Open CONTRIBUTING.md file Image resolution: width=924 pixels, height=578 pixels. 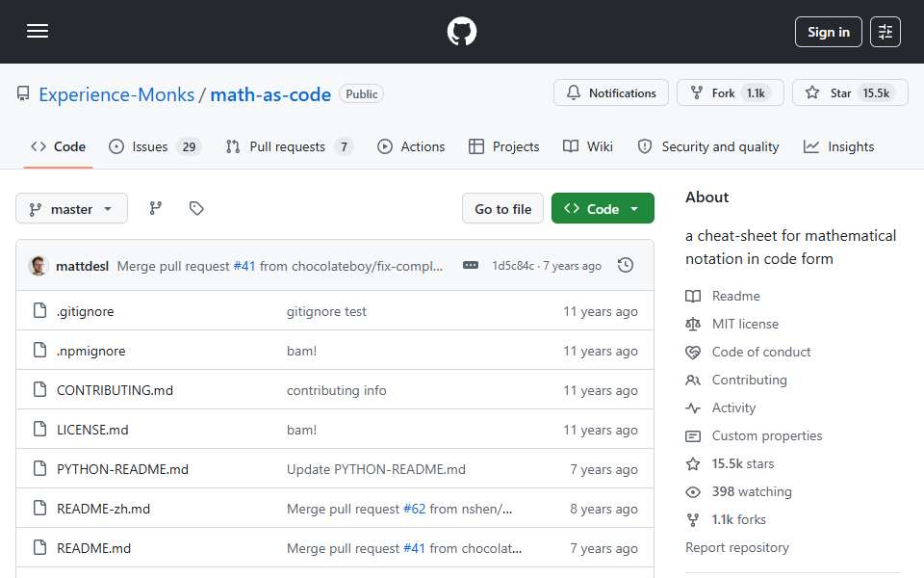tap(115, 390)
